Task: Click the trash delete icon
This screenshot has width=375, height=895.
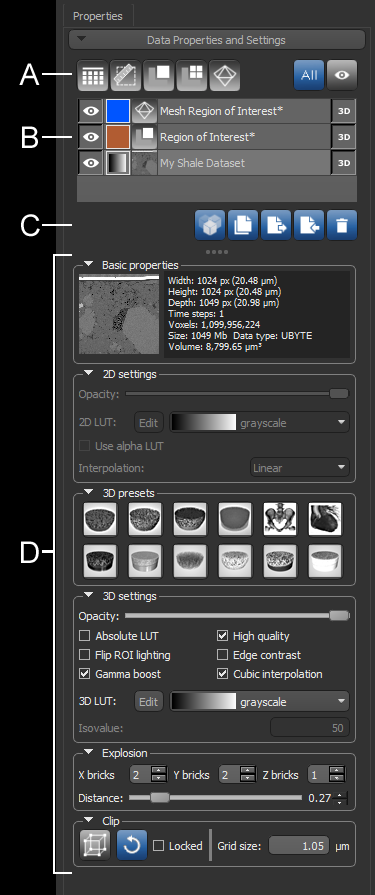Action: 342,225
